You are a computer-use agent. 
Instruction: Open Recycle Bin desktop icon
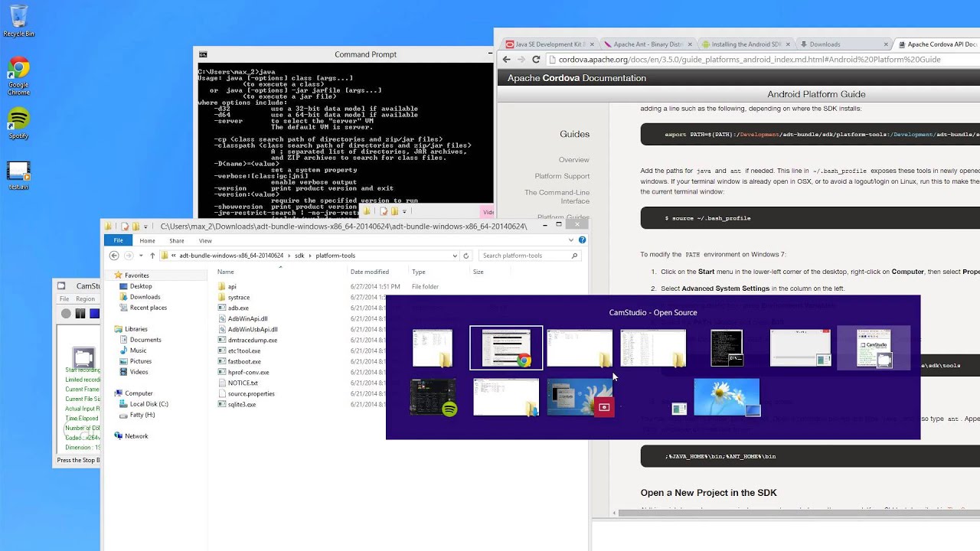coord(18,21)
